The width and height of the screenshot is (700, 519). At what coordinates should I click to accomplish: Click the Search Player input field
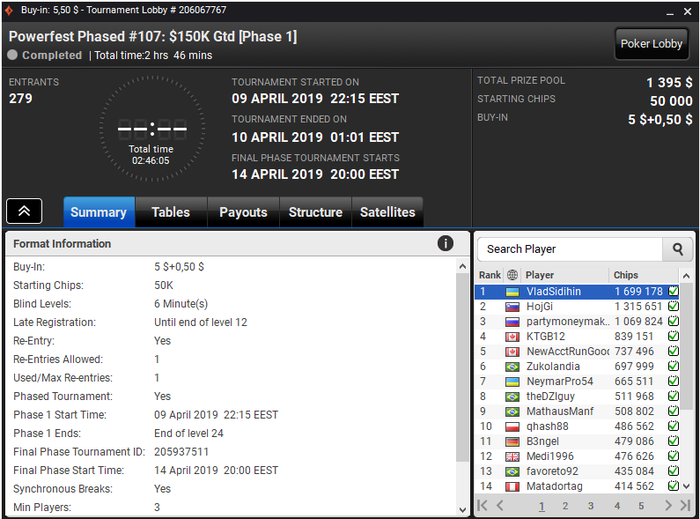click(570, 249)
